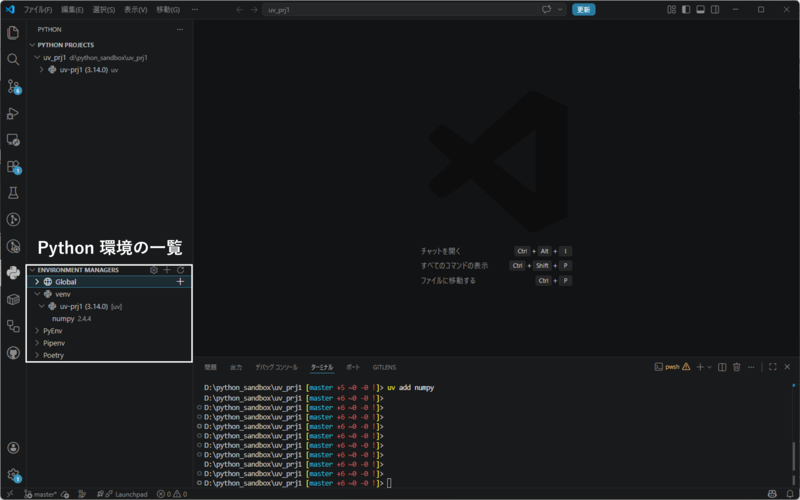Refresh the Environment Managers list

[180, 270]
